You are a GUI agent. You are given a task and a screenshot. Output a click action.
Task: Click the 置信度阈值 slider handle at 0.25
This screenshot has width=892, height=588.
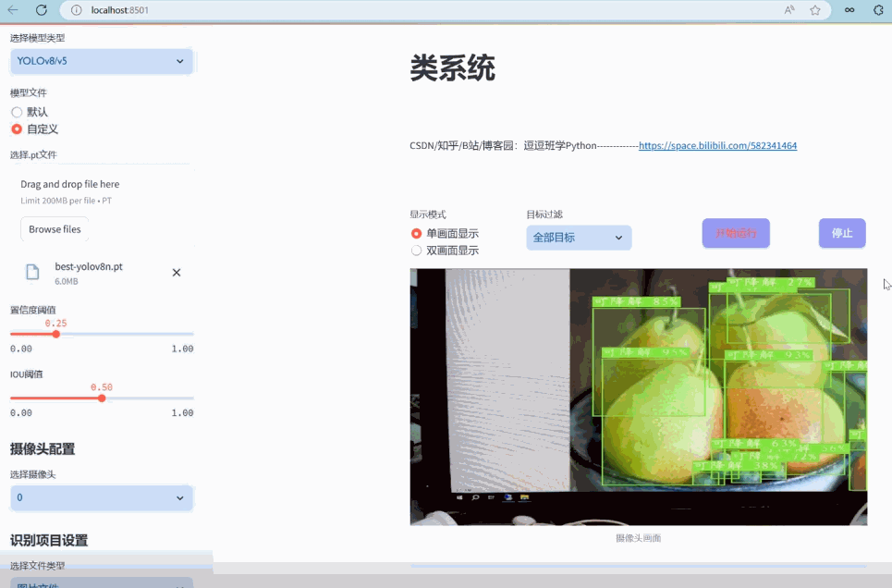pos(55,334)
